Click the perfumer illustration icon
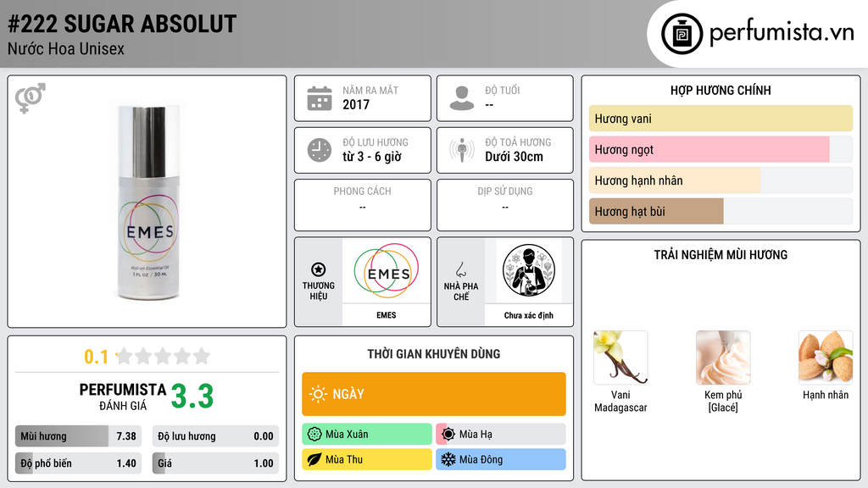Viewport: 868px width, 488px height. (529, 270)
